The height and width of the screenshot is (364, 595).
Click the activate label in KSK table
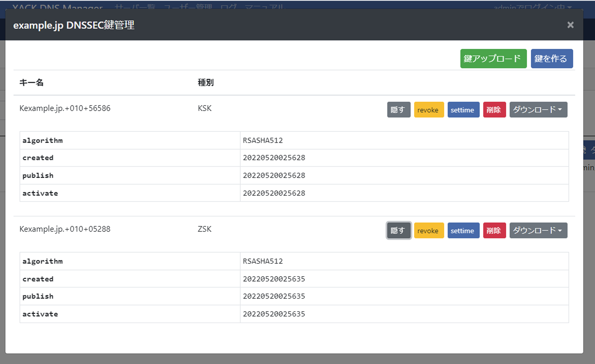click(40, 193)
